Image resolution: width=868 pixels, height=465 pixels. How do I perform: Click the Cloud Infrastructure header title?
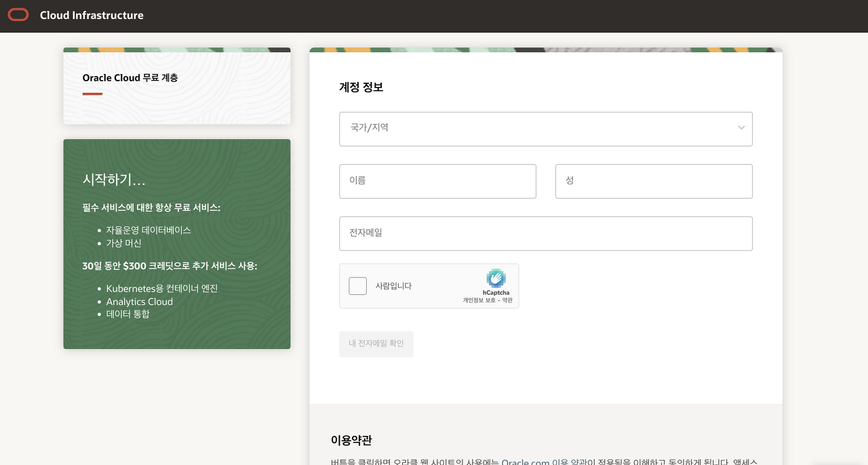[92, 16]
